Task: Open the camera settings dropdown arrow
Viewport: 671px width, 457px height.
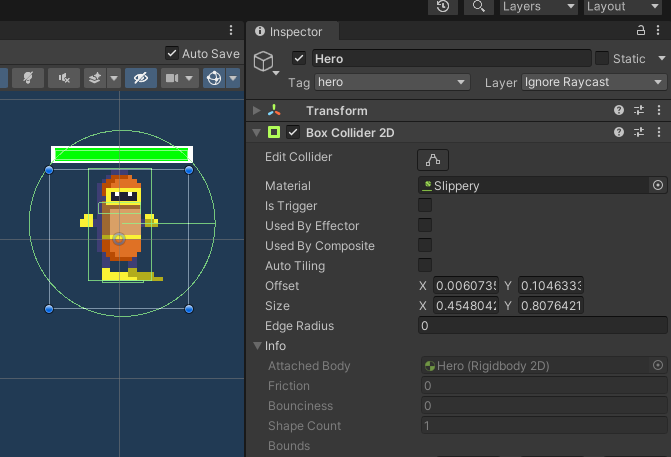Action: click(189, 78)
